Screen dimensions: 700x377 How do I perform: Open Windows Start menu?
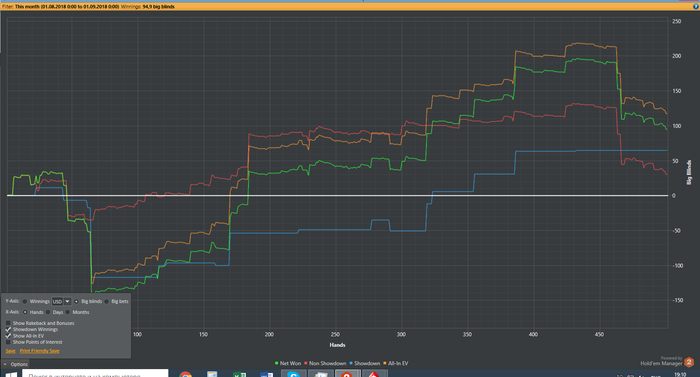click(10, 374)
